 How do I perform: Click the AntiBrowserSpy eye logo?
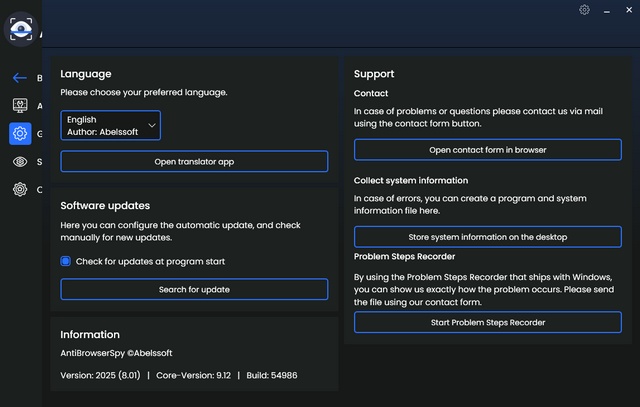[21, 29]
